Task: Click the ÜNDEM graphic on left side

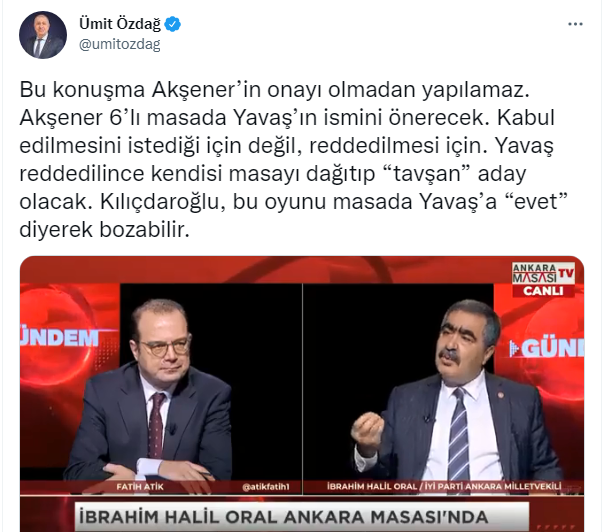Action: [x=59, y=338]
